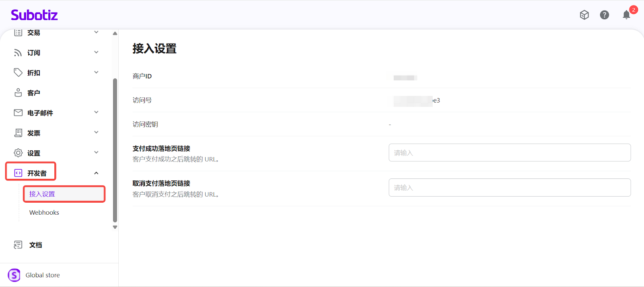Expand the 折扣 menu chevron
This screenshot has width=644, height=287.
(x=96, y=72)
